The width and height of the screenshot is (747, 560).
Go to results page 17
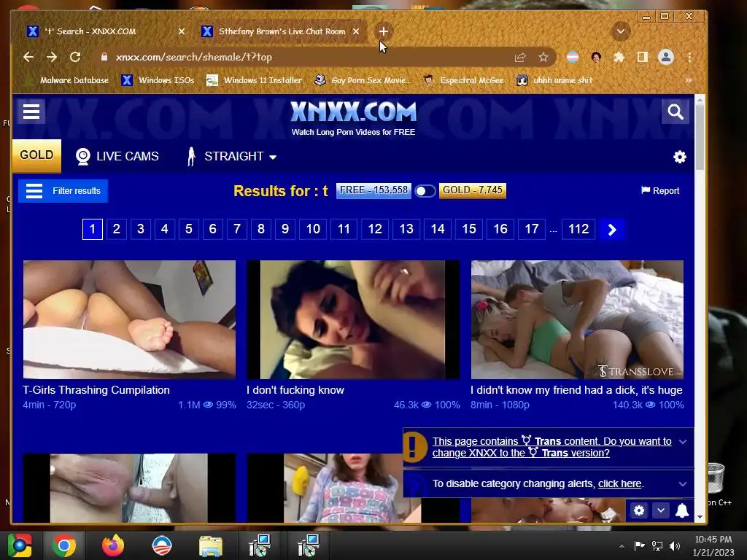(x=532, y=229)
